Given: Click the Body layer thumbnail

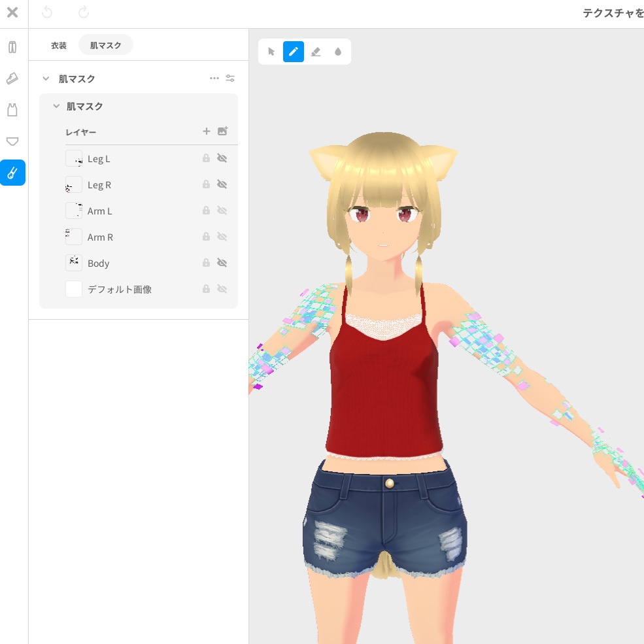Looking at the screenshot, I should click(x=74, y=263).
